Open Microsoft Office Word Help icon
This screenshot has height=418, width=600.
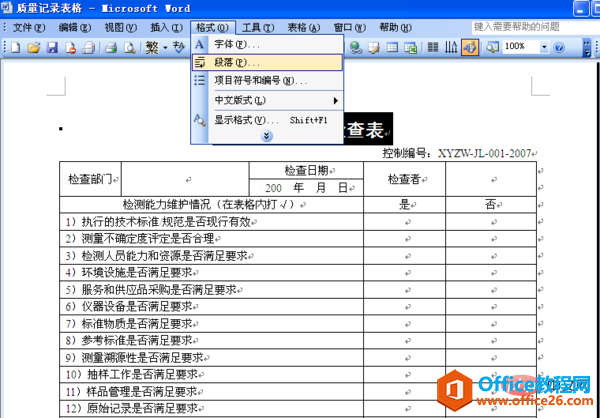tap(559, 47)
